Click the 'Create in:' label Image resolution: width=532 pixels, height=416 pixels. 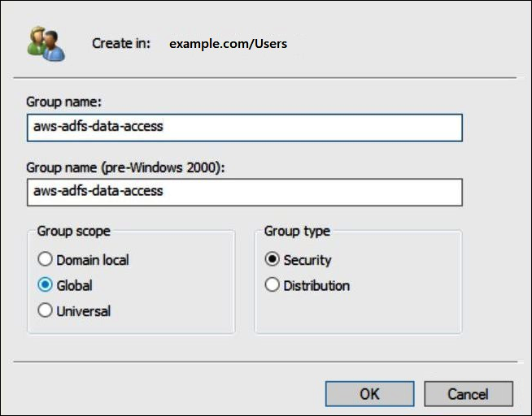click(x=121, y=43)
